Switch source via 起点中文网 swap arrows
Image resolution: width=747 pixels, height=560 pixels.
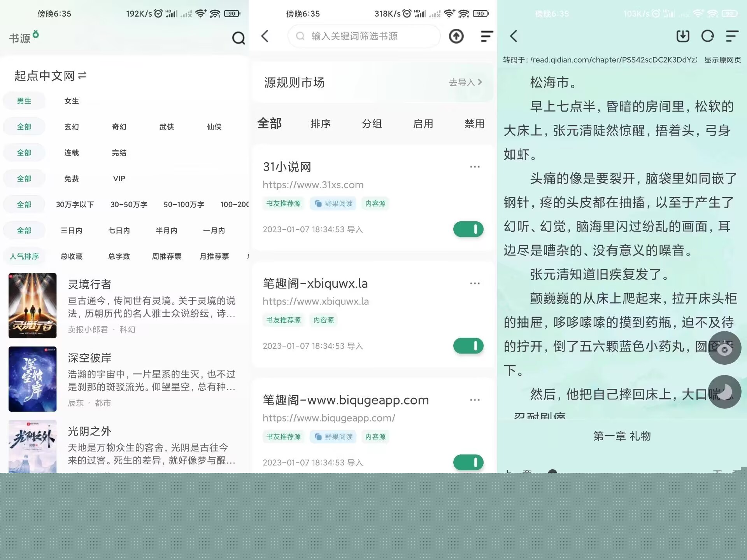82,75
